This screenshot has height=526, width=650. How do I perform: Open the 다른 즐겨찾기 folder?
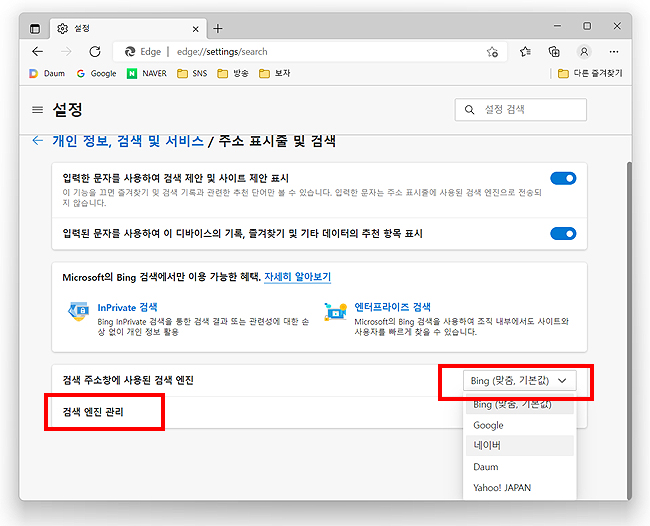(x=590, y=73)
